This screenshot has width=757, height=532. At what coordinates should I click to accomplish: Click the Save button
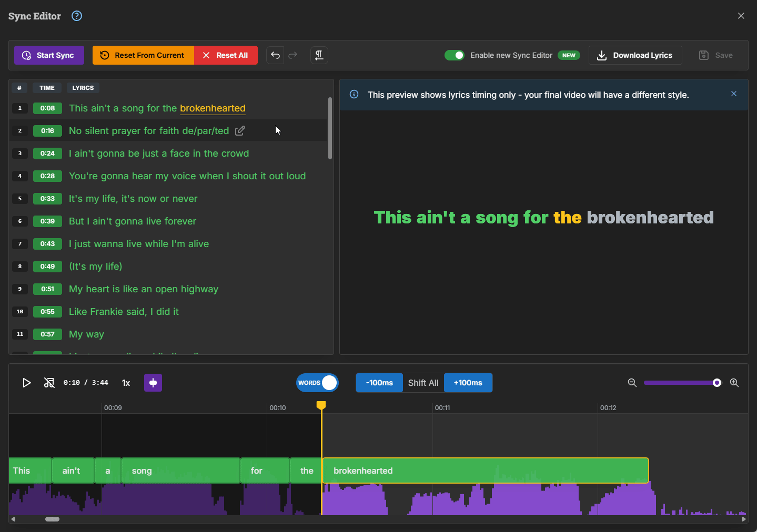tap(715, 55)
